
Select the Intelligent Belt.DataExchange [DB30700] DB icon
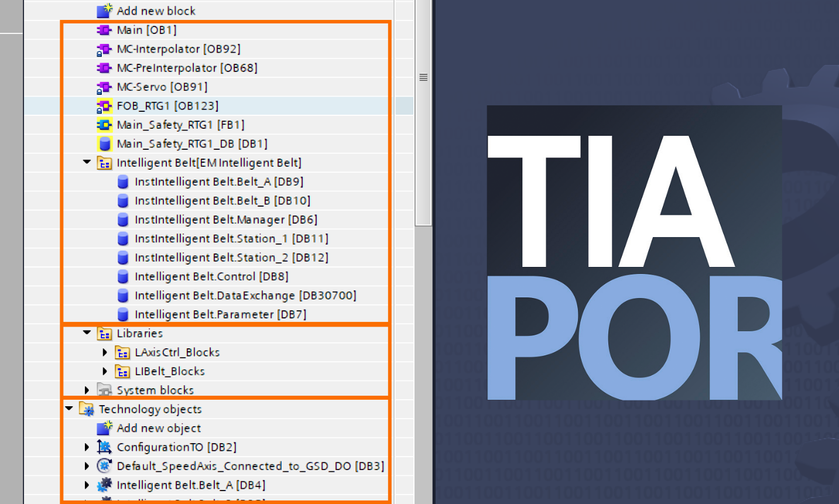click(x=123, y=295)
